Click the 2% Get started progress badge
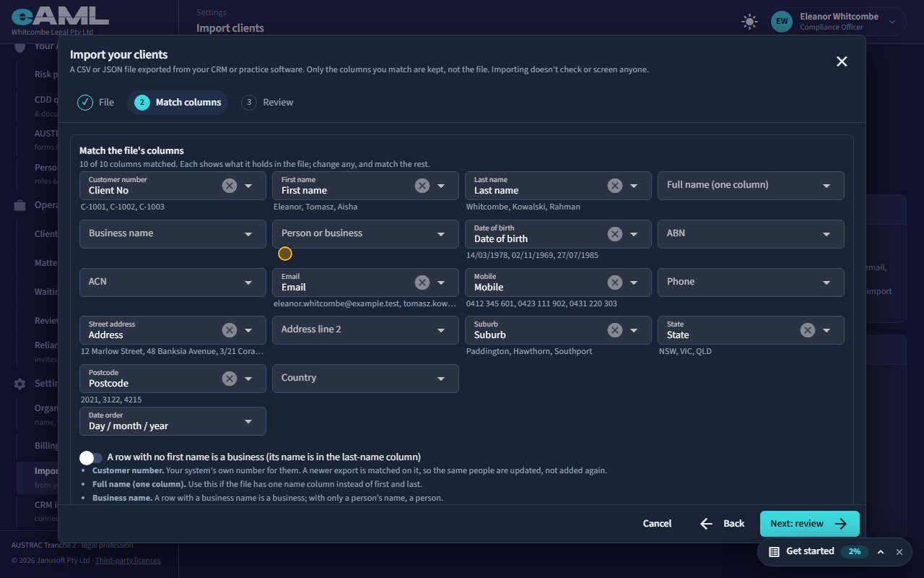The width and height of the screenshot is (924, 578). point(854,551)
